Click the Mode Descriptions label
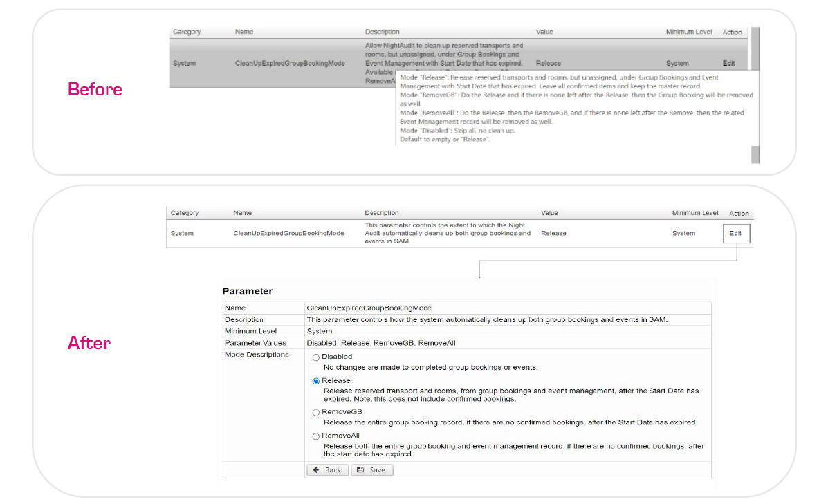The height and width of the screenshot is (504, 819). tap(257, 355)
